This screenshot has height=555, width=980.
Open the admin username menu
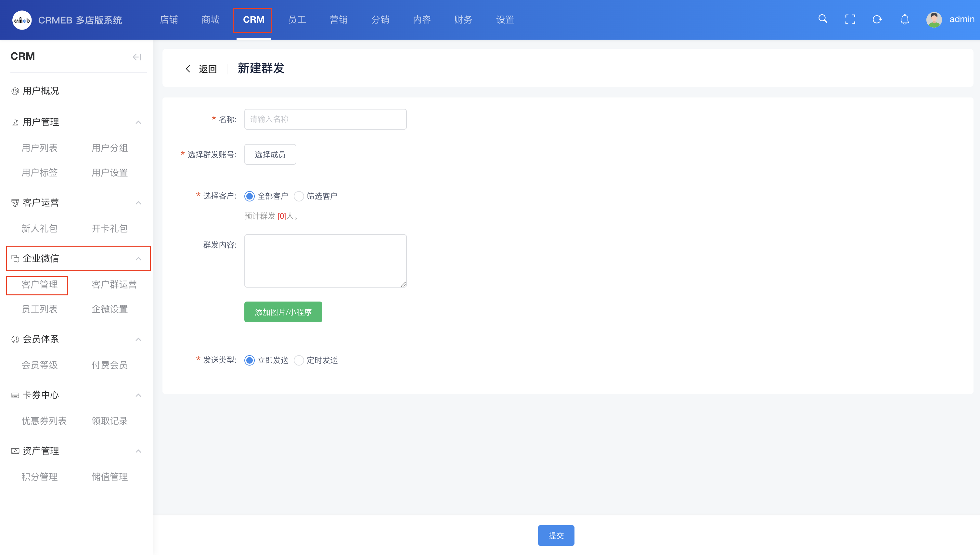[x=962, y=19]
